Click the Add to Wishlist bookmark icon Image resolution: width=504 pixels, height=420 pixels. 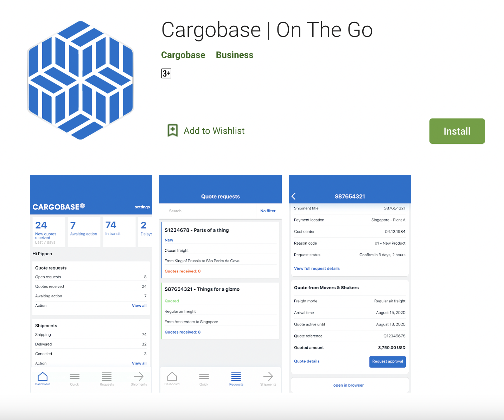[x=172, y=131]
